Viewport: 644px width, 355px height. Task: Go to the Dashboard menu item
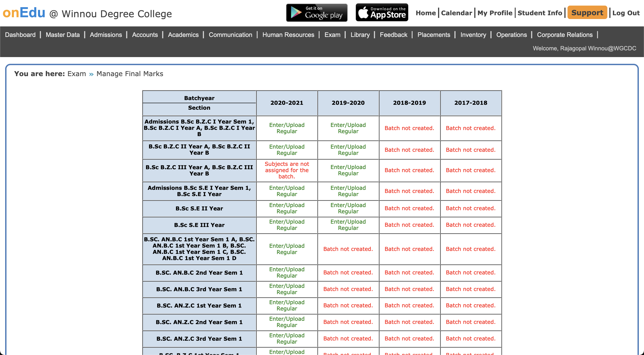[20, 35]
